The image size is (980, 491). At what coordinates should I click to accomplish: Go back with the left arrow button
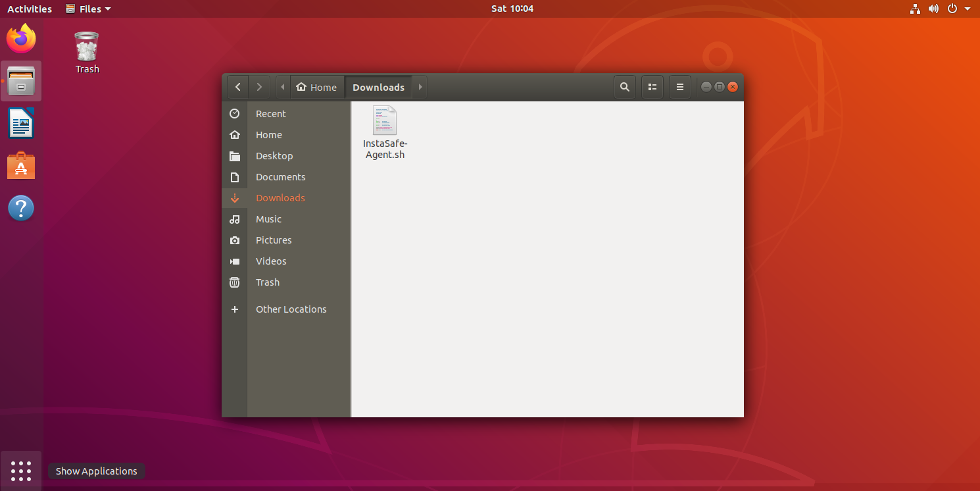click(237, 87)
